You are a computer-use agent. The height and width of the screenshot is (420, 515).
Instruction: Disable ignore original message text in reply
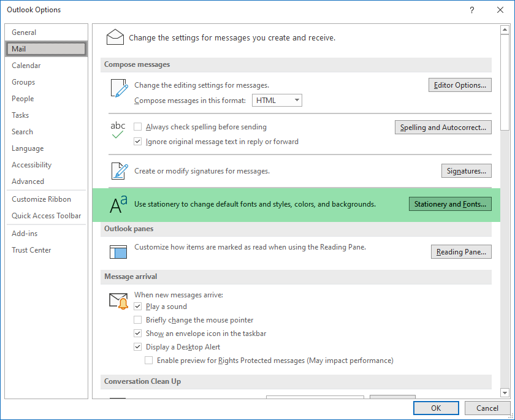pyautogui.click(x=138, y=141)
